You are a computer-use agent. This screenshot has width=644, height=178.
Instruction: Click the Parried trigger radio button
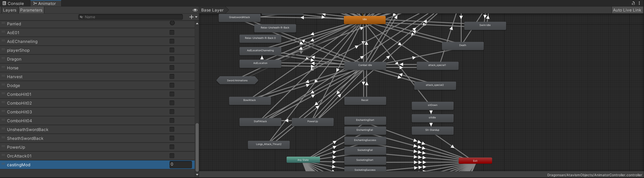click(172, 23)
